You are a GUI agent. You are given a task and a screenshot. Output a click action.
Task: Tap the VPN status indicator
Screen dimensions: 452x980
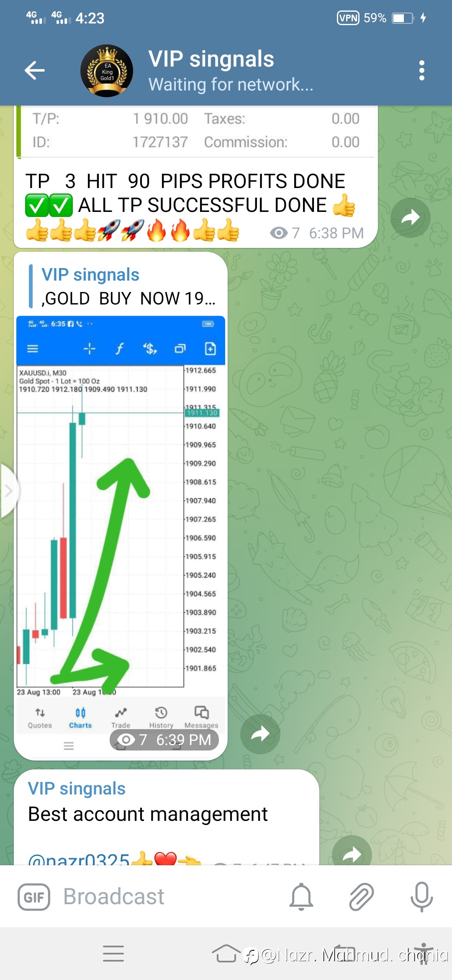[348, 18]
